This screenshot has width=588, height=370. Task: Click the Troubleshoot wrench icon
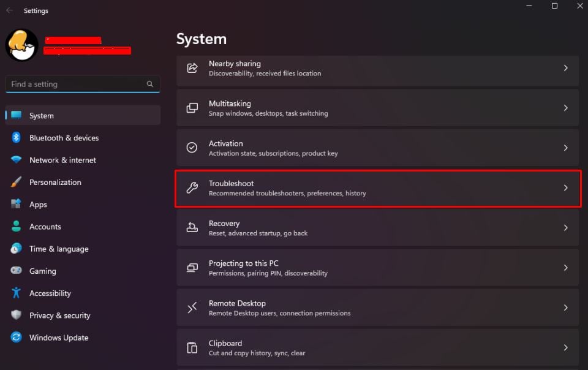click(x=192, y=188)
